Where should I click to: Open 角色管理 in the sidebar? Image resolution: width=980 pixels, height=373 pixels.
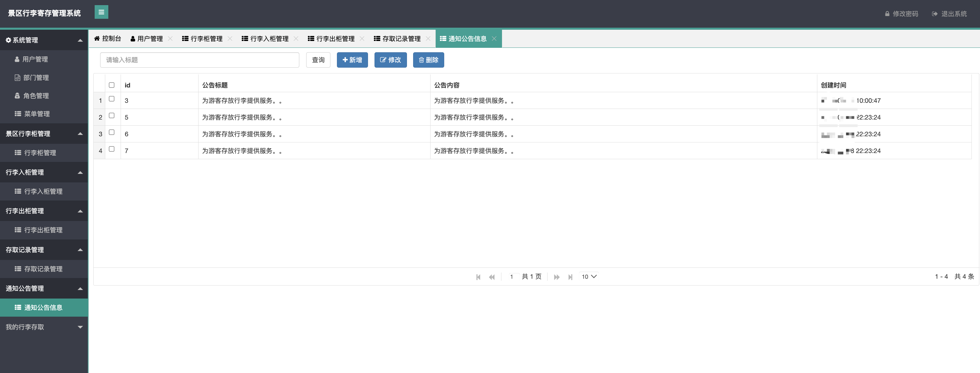(x=44, y=96)
